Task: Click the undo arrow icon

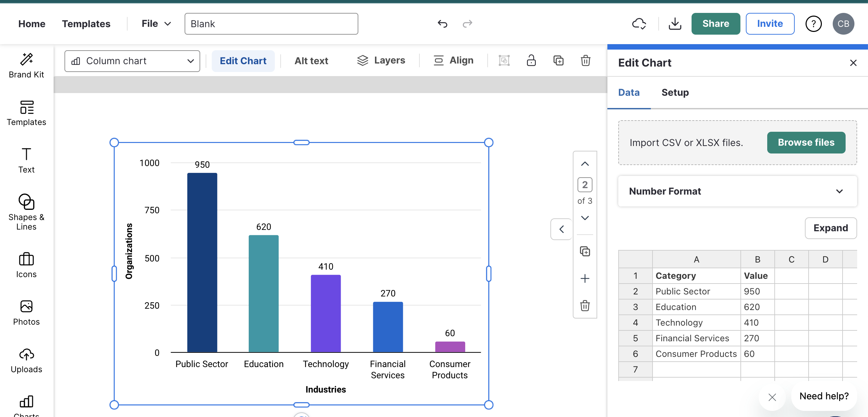Action: [x=442, y=24]
